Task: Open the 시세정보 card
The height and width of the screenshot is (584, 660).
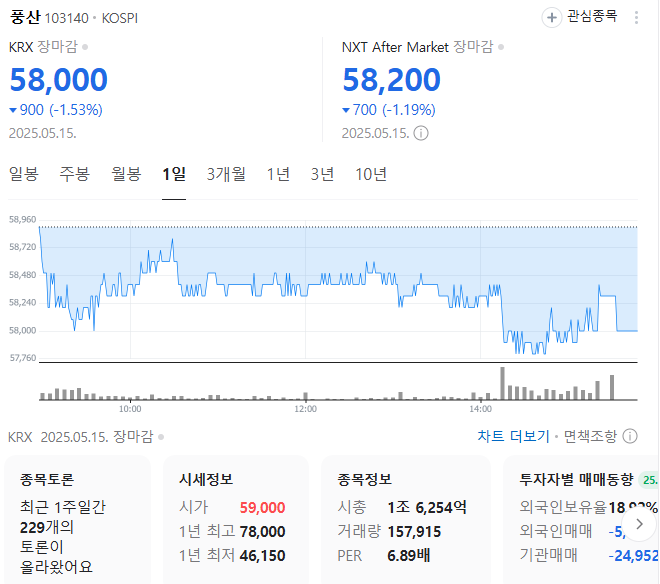Action: click(x=236, y=520)
